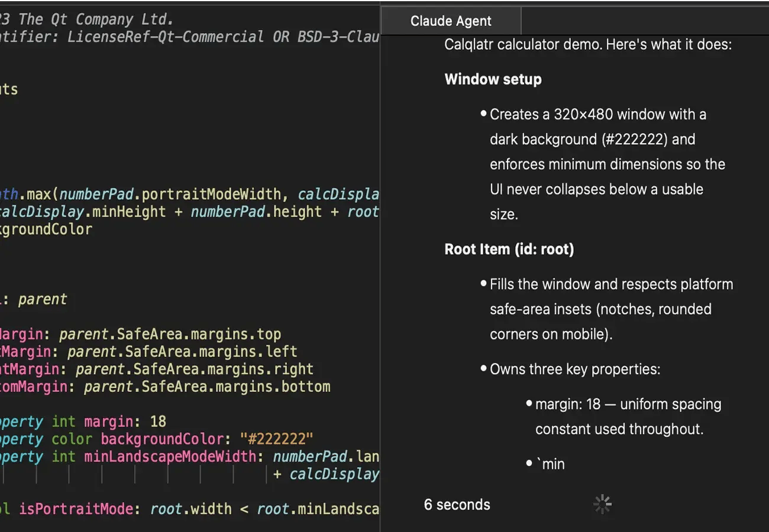Click the loading spinner icon
The width and height of the screenshot is (769, 532).
coord(602,504)
